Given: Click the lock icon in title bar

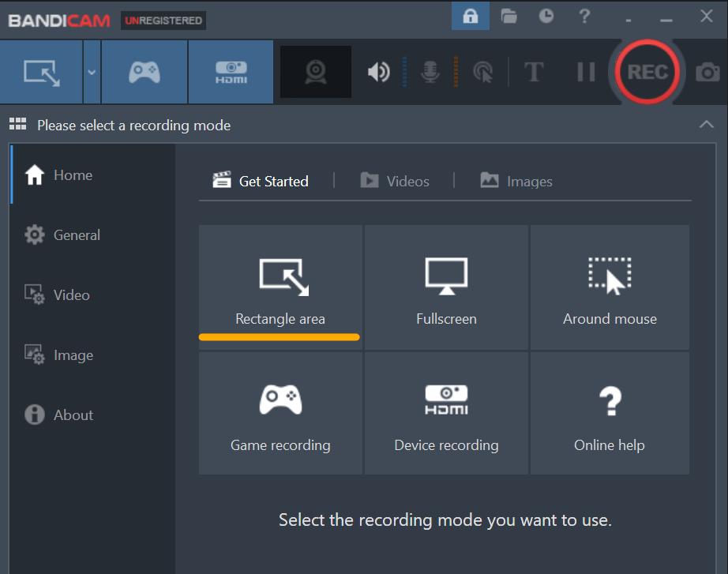Looking at the screenshot, I should (471, 17).
